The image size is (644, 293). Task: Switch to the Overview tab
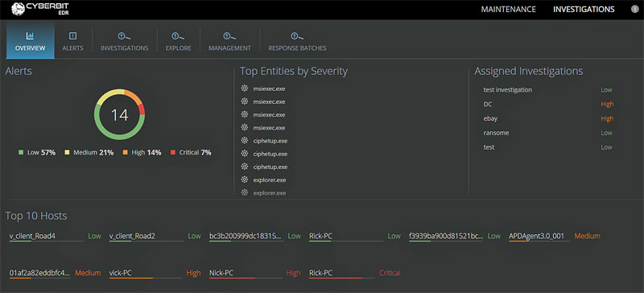(x=30, y=40)
